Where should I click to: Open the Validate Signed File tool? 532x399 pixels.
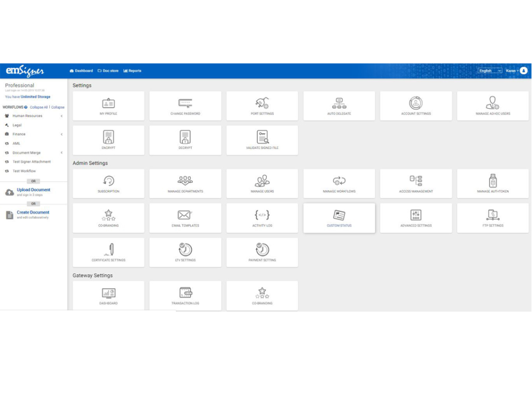click(262, 140)
